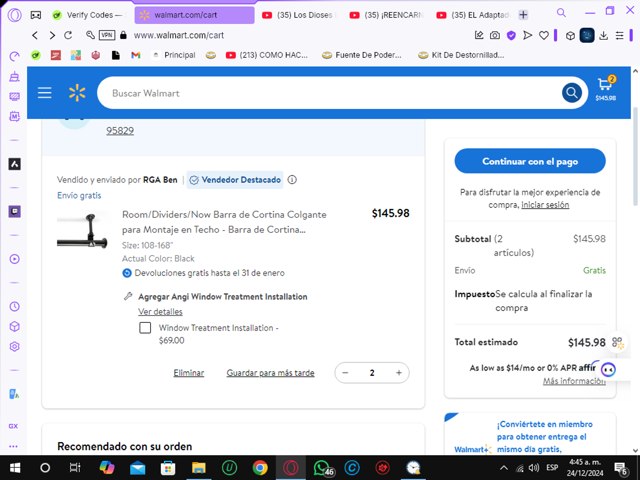Open the History clock icon in sidebar
640x480 pixels.
coord(15,307)
